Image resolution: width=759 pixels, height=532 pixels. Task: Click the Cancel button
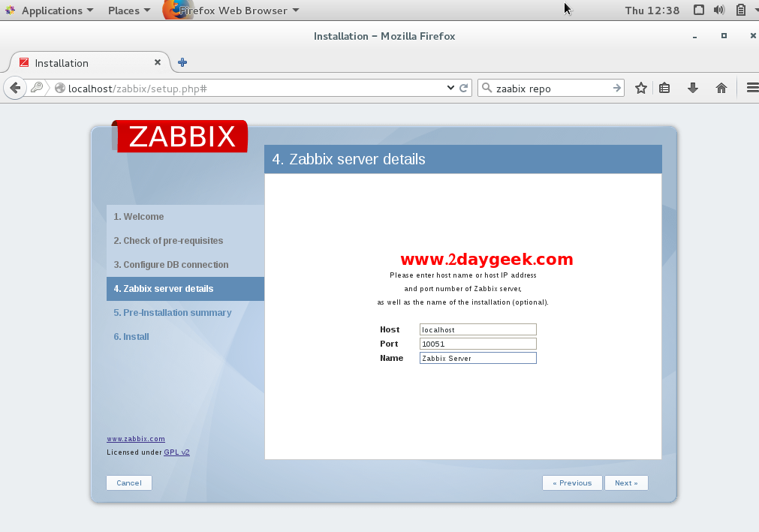click(x=129, y=482)
